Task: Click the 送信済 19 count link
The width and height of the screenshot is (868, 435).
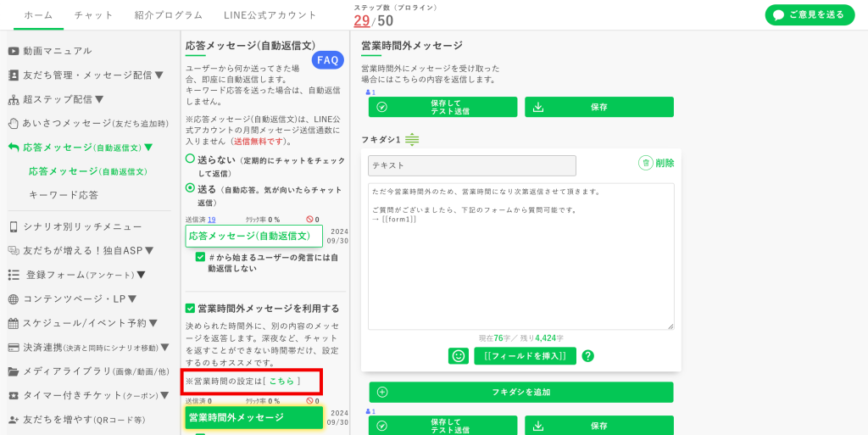Action: point(211,220)
